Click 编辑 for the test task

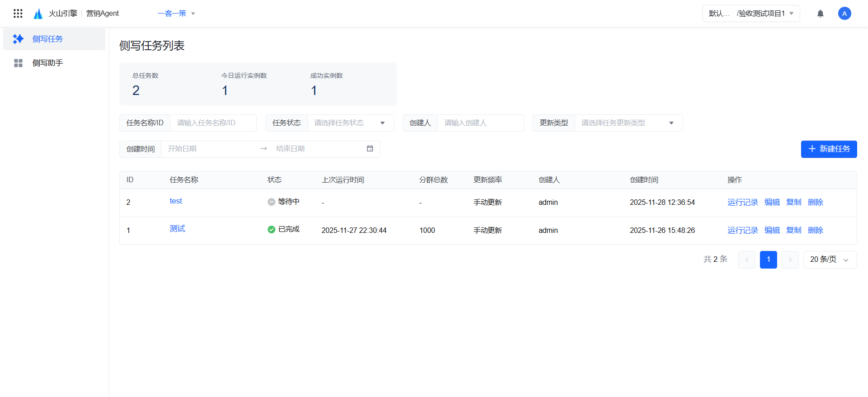[772, 202]
